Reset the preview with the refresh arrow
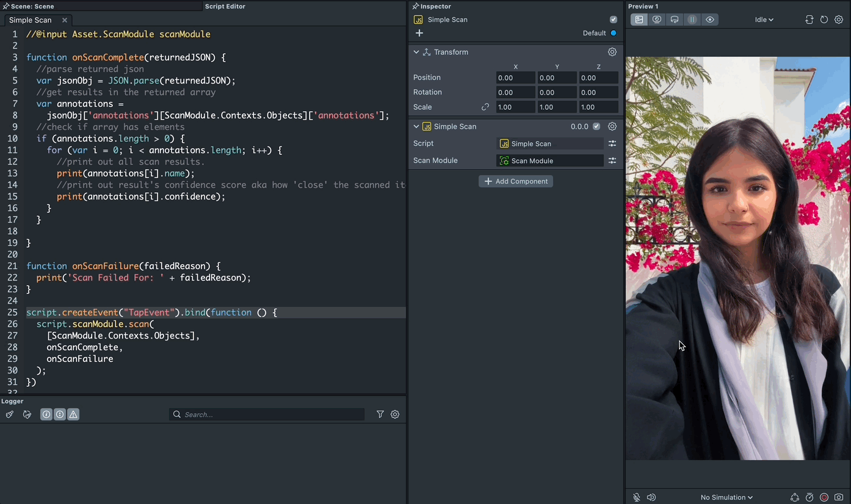 (824, 20)
